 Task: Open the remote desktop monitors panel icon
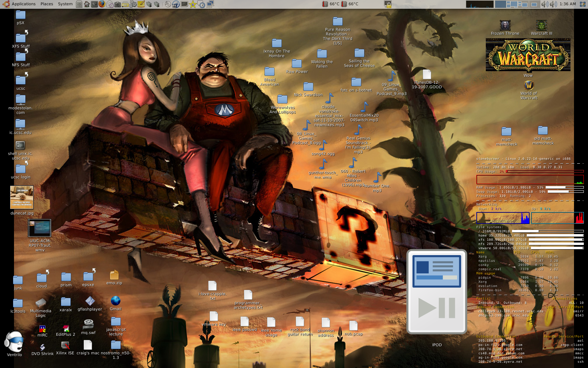(210, 4)
